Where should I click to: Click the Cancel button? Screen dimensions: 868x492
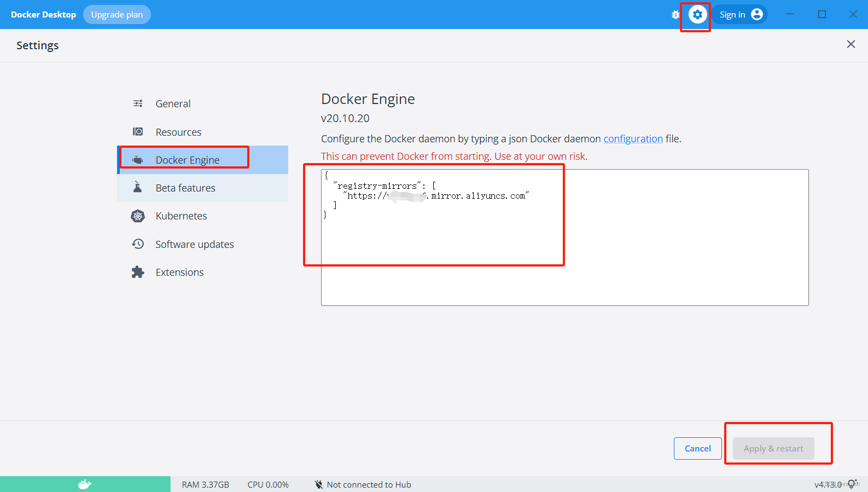(x=698, y=448)
